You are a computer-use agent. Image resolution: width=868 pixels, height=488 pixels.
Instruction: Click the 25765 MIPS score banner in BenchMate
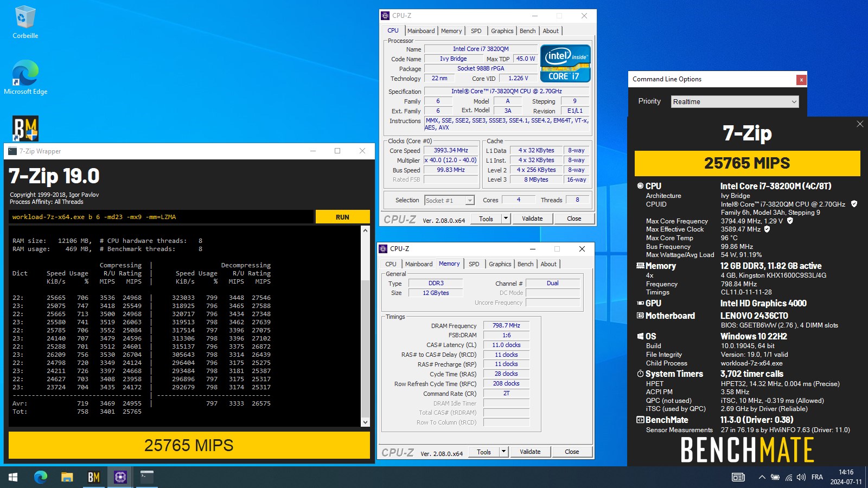coord(747,163)
